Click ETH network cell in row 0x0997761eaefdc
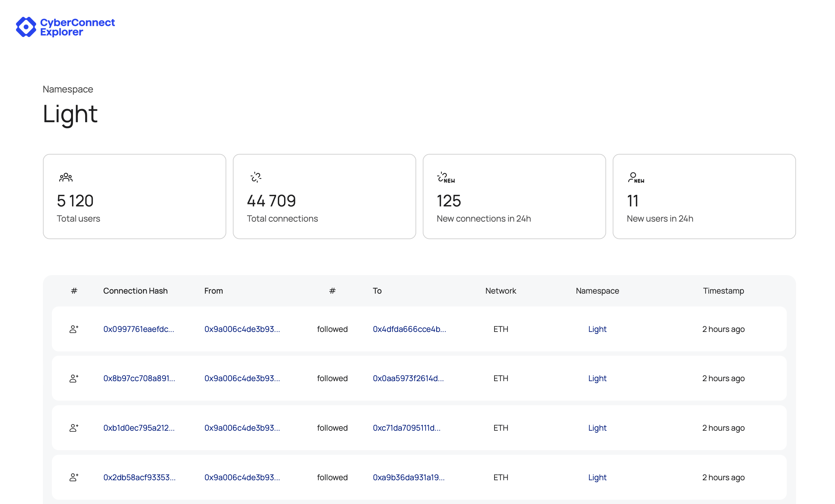This screenshot has height=504, width=835. (x=500, y=329)
